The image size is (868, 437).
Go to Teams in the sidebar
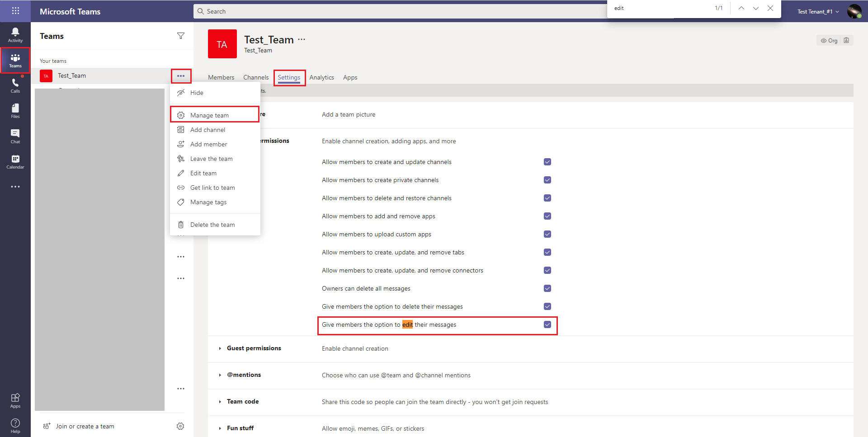point(15,60)
